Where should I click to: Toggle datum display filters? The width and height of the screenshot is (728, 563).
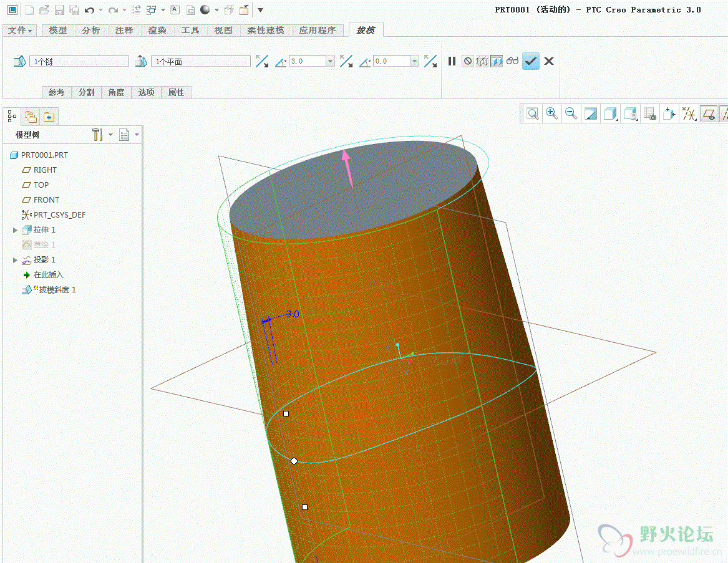click(689, 113)
